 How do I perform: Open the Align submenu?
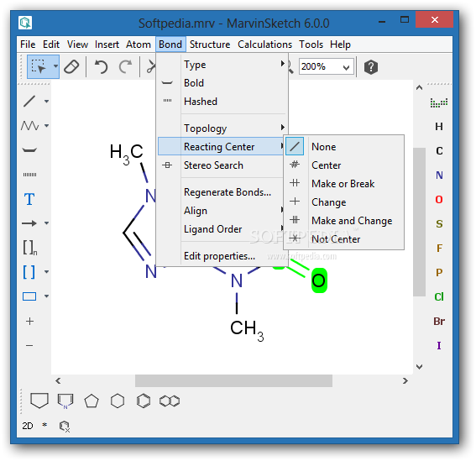pyautogui.click(x=222, y=211)
